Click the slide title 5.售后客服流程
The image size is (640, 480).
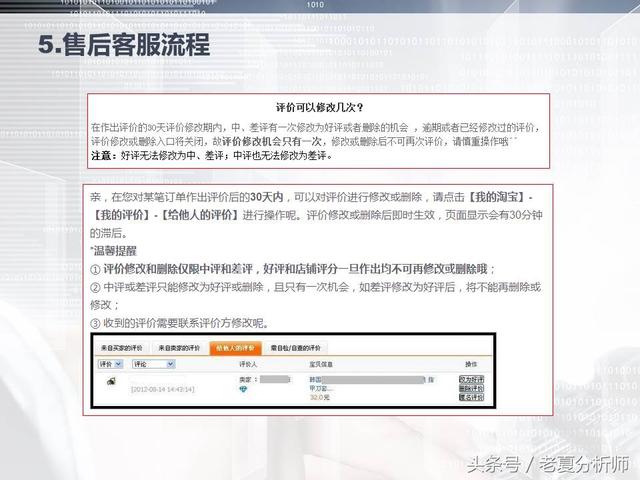tap(124, 45)
